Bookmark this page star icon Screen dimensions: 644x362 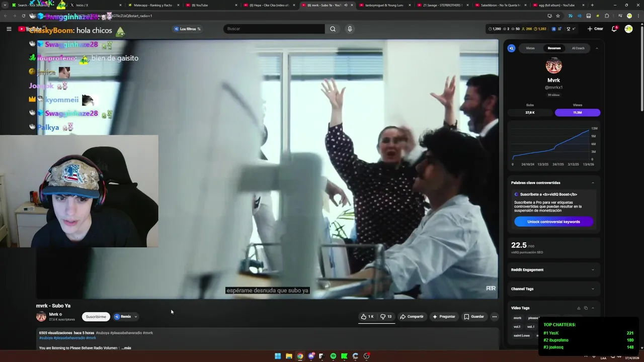point(558,16)
